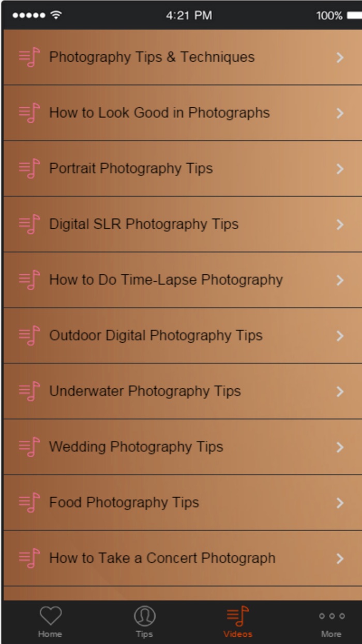Open the chevron for Digital SLR Photography Tips
The height and width of the screenshot is (644, 362).
point(340,224)
